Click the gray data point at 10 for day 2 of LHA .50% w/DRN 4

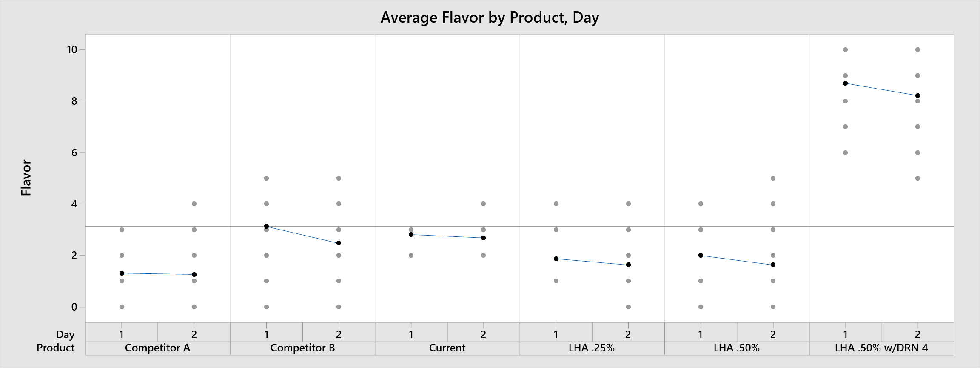tap(917, 49)
